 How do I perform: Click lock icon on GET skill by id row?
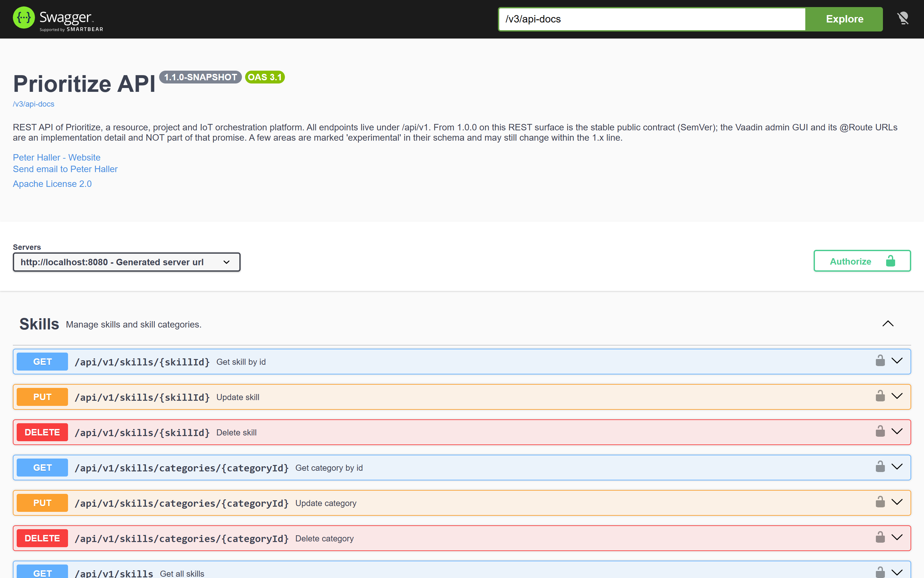coord(880,361)
